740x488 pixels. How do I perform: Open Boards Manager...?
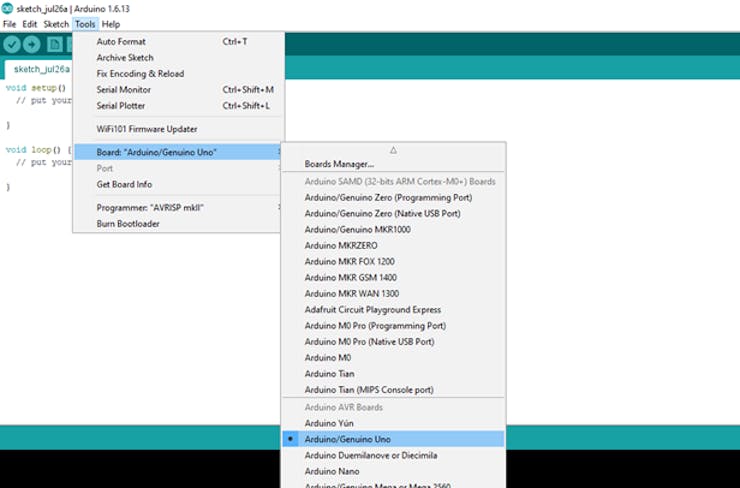click(x=393, y=164)
